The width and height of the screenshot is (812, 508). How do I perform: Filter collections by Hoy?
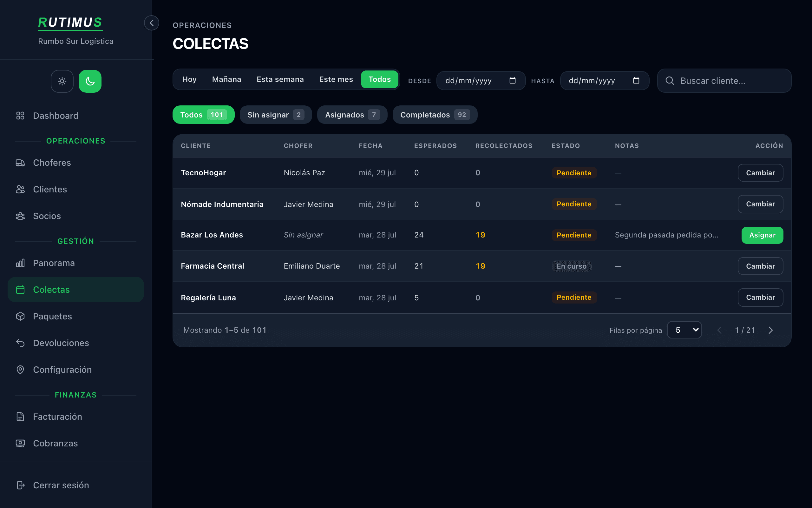point(189,79)
